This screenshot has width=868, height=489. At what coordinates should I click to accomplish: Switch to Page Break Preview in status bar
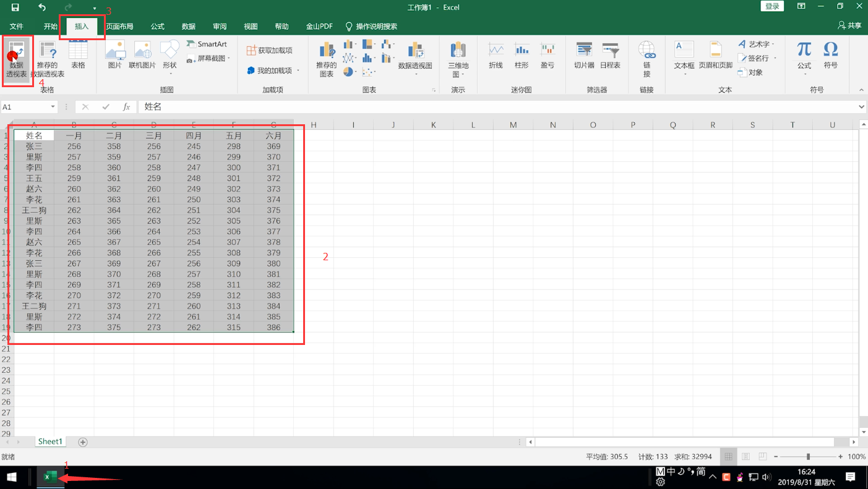(x=763, y=457)
